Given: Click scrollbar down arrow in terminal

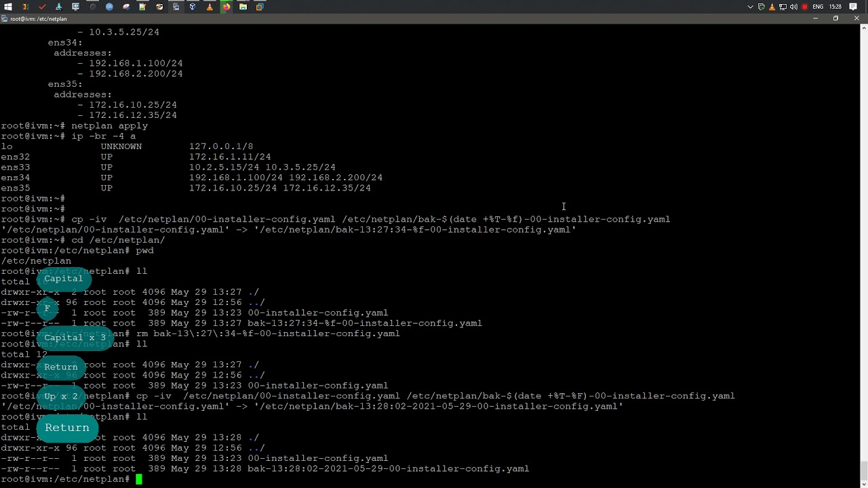Looking at the screenshot, I should click(x=864, y=483).
